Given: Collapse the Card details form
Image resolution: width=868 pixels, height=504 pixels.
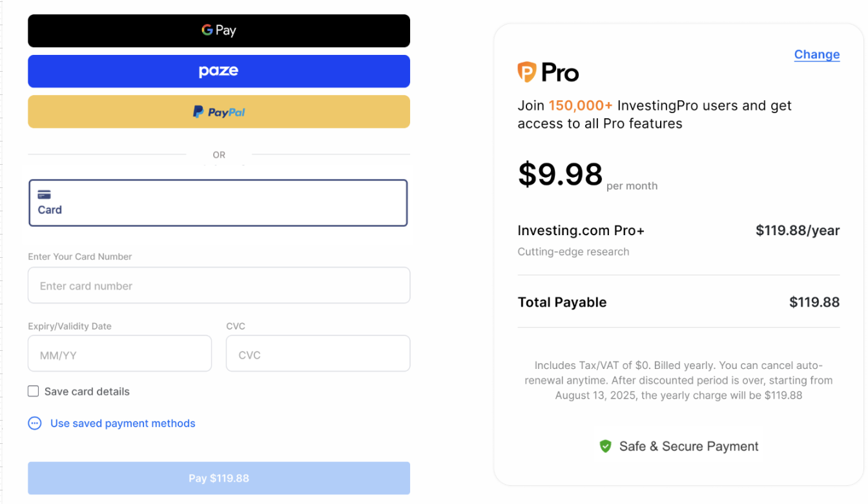Looking at the screenshot, I should click(218, 202).
